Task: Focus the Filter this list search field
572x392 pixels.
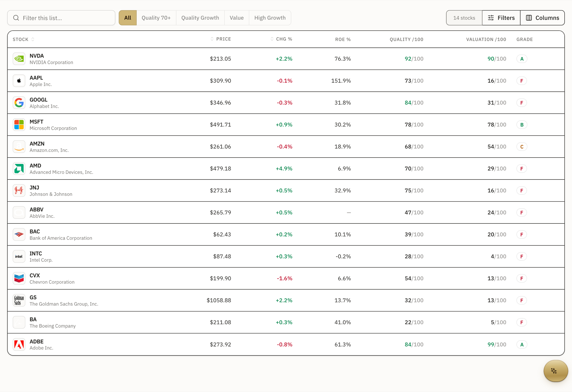Action: point(61,18)
